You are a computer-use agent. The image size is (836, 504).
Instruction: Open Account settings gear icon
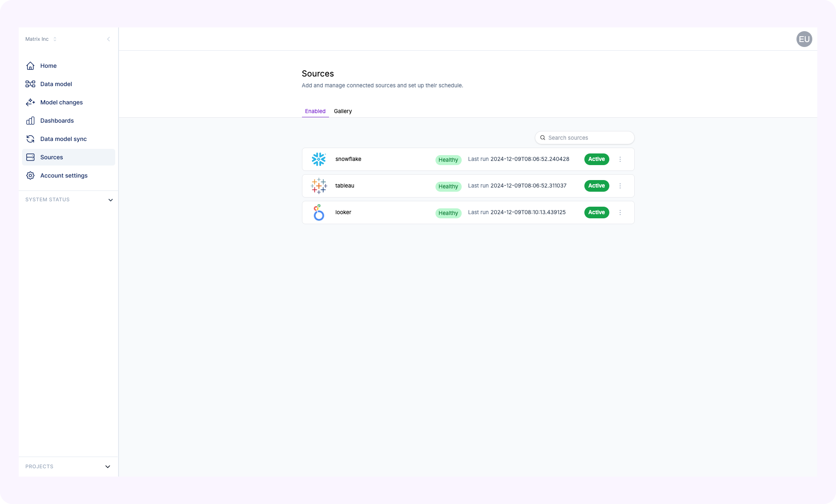point(30,175)
